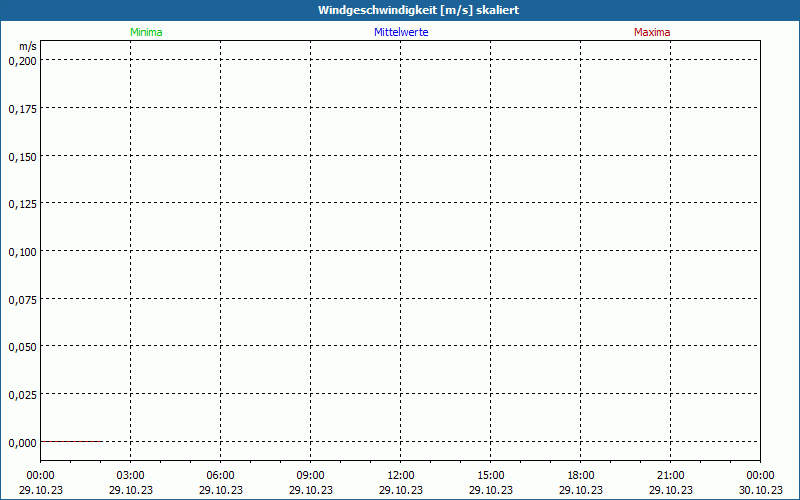
Task: Select the 0,175 y-axis value label
Action: 22,108
